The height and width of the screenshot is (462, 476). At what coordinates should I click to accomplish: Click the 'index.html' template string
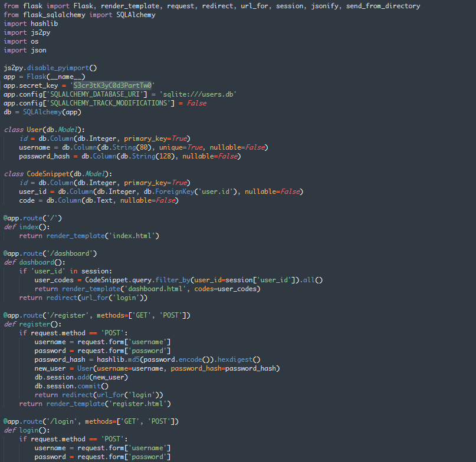tap(132, 236)
